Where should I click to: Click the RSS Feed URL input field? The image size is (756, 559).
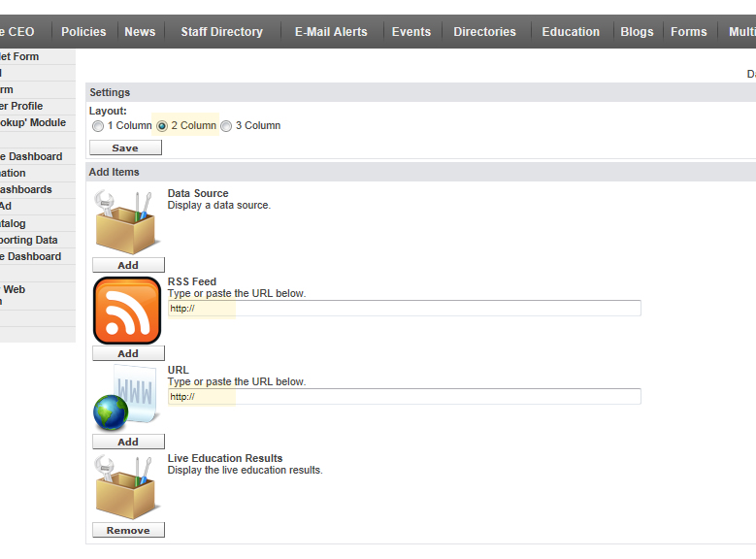[x=404, y=309]
